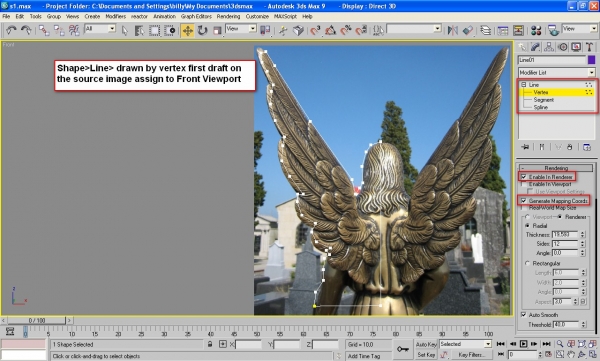Toggle the Percent Snap icon
The height and width of the screenshot is (361, 600).
coord(346,30)
